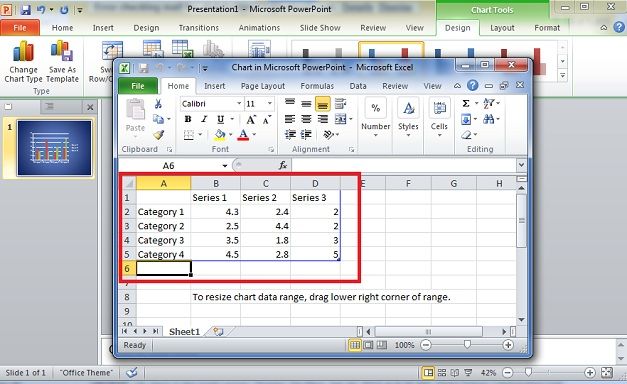The height and width of the screenshot is (384, 627).
Task: Open the Number format group button
Action: 375,118
